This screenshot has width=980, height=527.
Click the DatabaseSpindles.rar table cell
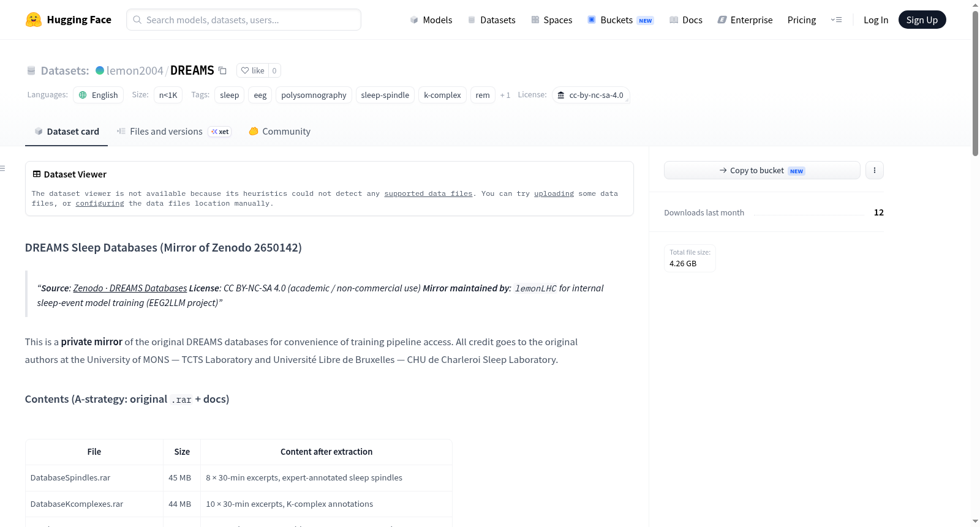coord(94,478)
